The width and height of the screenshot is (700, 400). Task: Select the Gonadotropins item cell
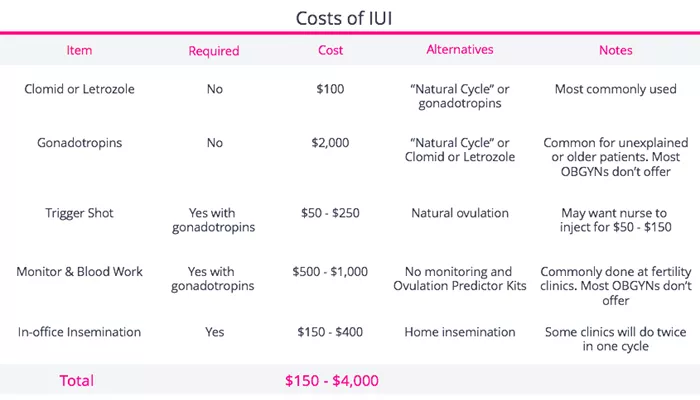point(79,143)
